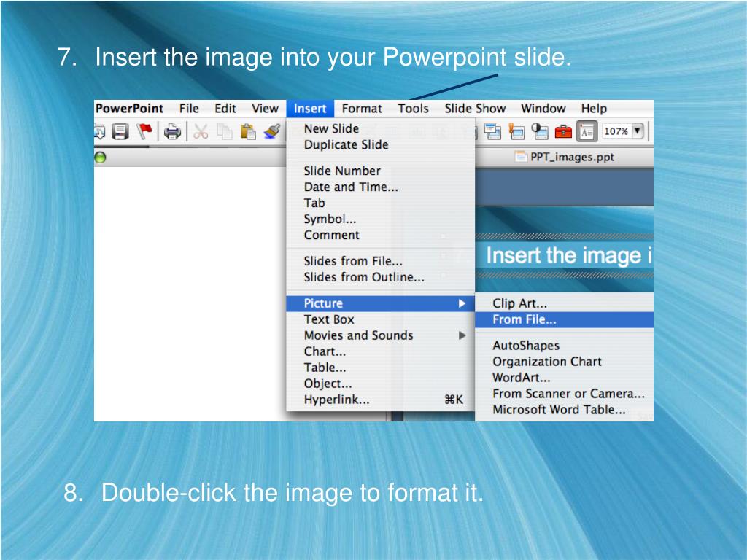
Task: Choose Text Box menu item
Action: [x=381, y=319]
